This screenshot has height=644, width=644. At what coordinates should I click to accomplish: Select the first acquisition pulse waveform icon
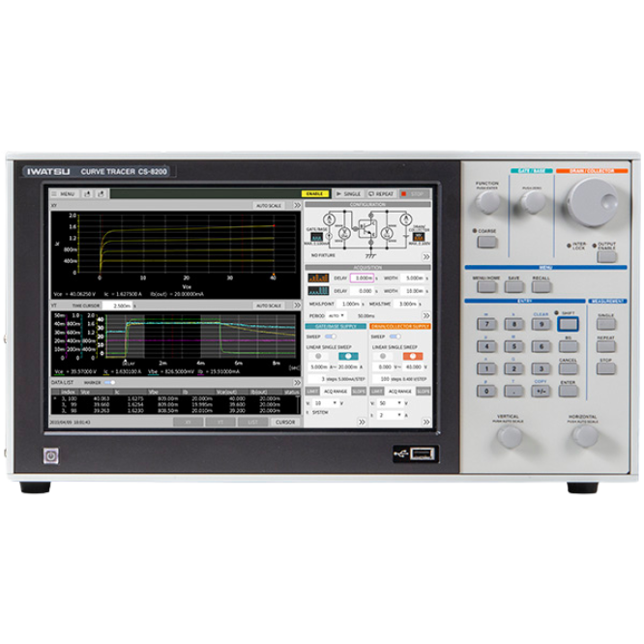coord(317,278)
